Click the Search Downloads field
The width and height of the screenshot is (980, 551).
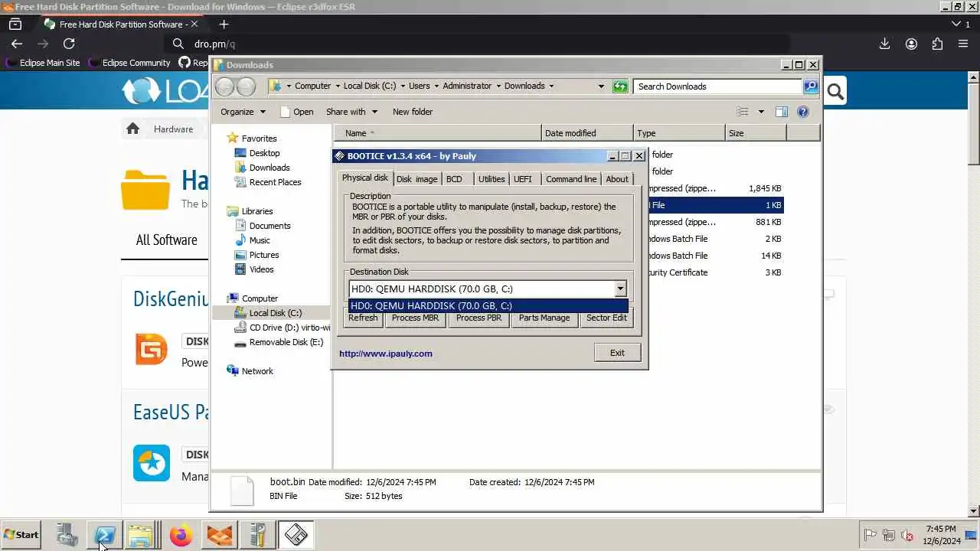(x=718, y=86)
